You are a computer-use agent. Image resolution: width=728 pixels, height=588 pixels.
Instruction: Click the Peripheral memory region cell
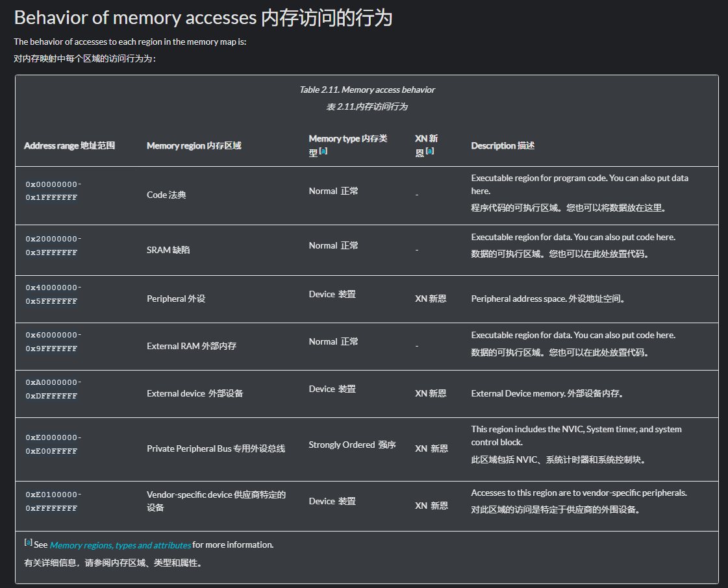tap(176, 299)
